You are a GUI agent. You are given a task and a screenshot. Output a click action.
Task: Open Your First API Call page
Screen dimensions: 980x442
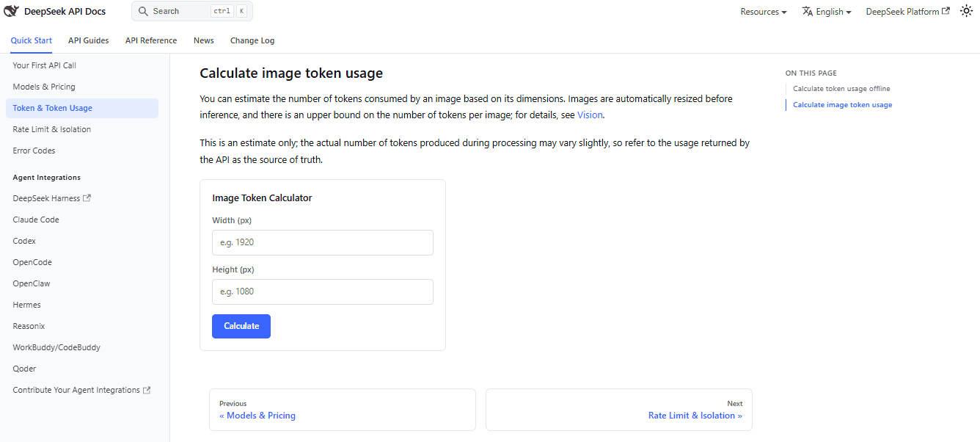pyautogui.click(x=82, y=65)
